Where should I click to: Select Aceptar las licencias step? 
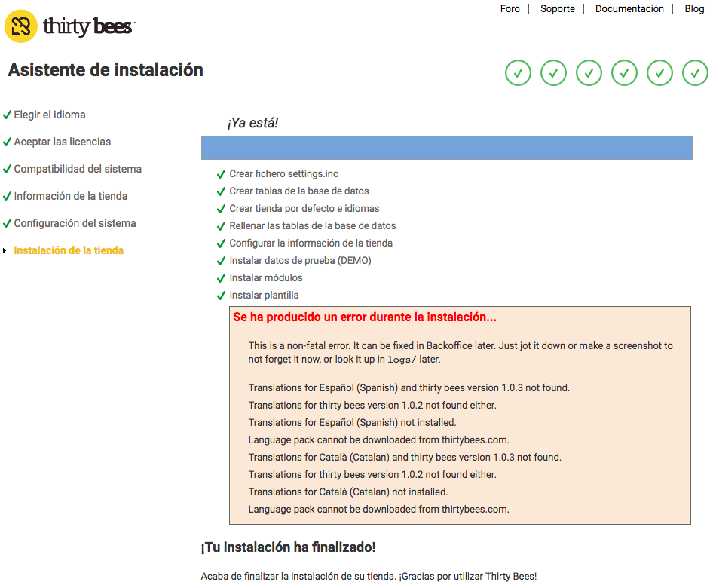click(62, 142)
